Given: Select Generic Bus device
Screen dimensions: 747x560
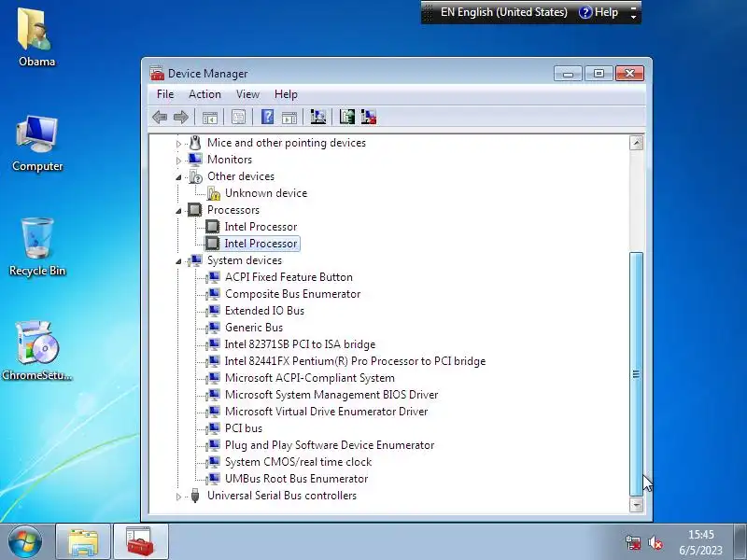Looking at the screenshot, I should pos(254,328).
